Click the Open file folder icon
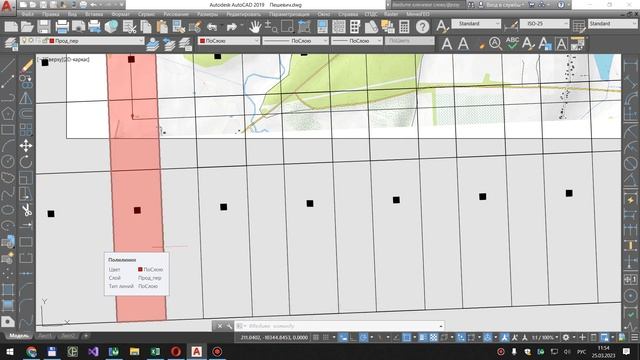The width and height of the screenshot is (640, 360). 27,27
